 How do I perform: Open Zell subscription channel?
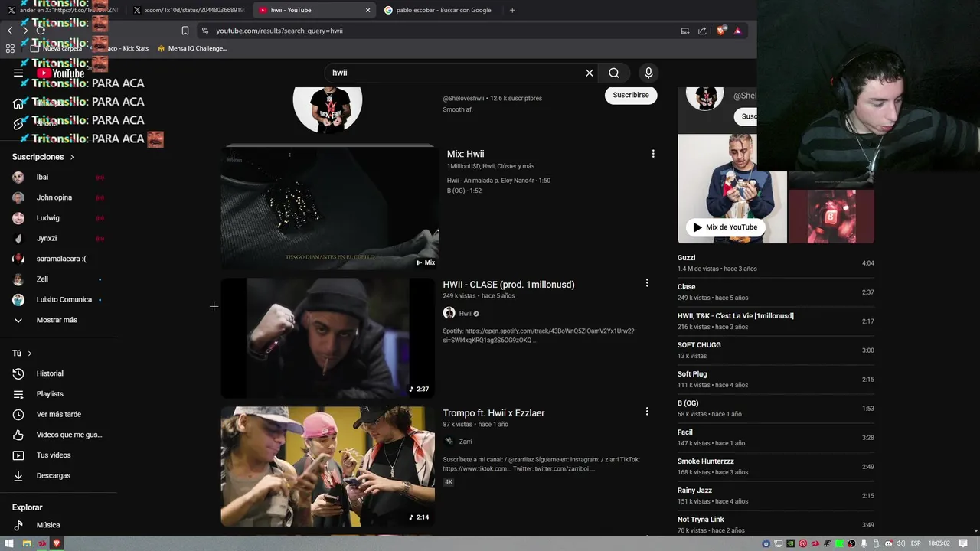point(58,279)
